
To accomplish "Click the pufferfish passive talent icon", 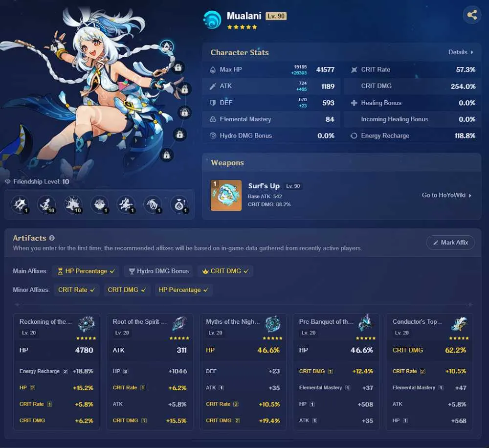I will tap(99, 204).
